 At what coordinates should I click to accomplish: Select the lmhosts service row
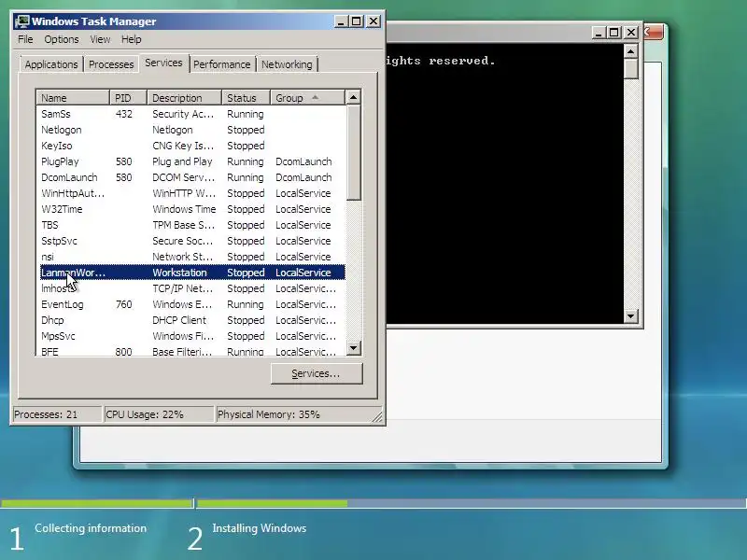[x=192, y=288]
